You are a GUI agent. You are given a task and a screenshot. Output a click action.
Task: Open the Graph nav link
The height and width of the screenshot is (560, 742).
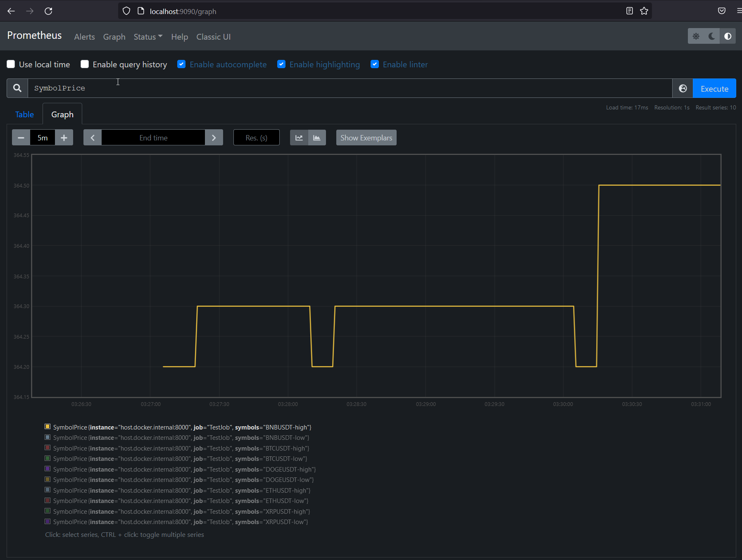coord(114,37)
